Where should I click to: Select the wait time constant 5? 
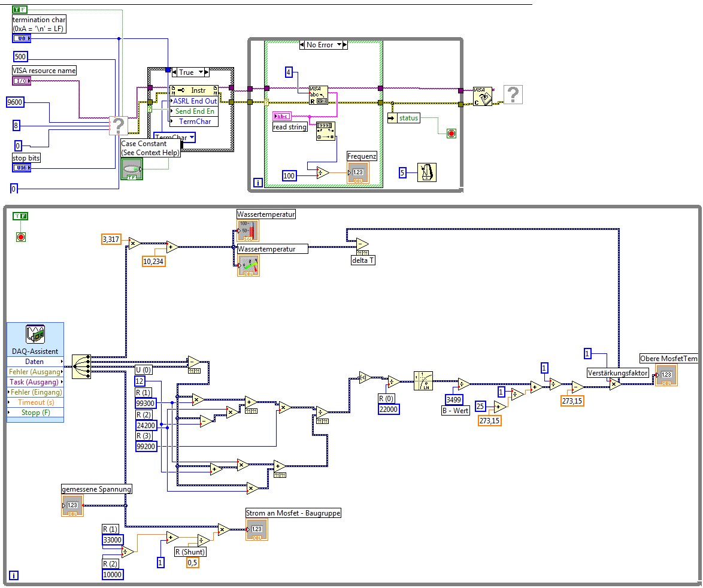pos(402,172)
